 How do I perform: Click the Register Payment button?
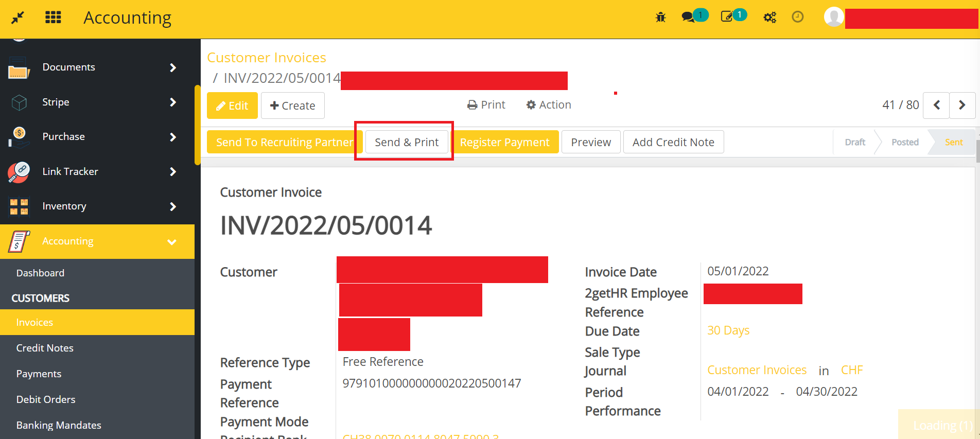504,142
